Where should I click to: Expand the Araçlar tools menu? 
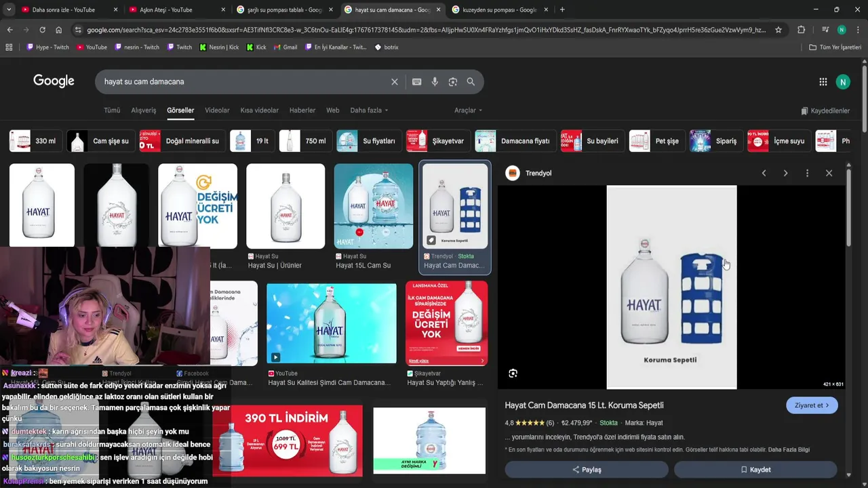pyautogui.click(x=468, y=110)
